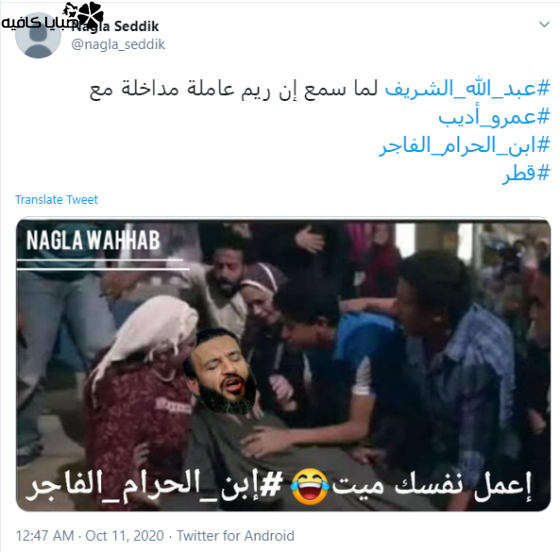The height and width of the screenshot is (552, 560).
Task: Click the #عبد_الله_الشريف hashtag
Action: pos(467,89)
